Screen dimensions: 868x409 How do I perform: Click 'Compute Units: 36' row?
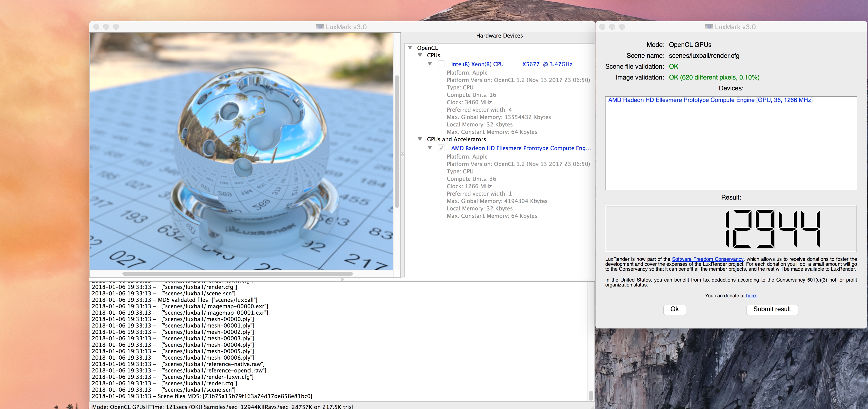point(472,179)
